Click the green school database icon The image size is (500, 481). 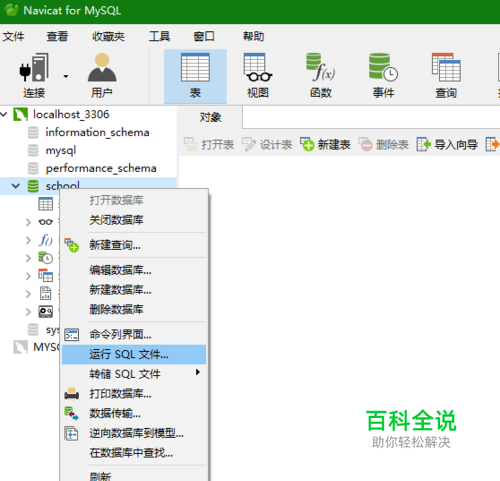pyautogui.click(x=33, y=186)
